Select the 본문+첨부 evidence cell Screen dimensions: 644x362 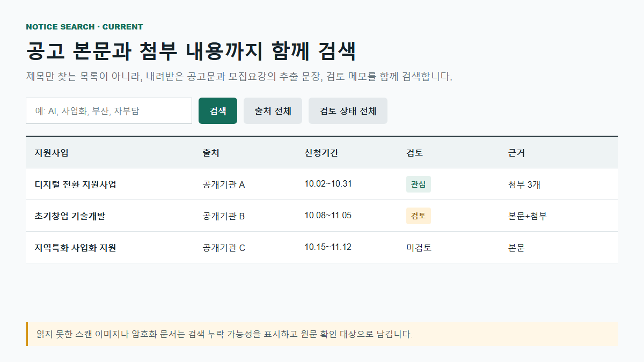(528, 216)
